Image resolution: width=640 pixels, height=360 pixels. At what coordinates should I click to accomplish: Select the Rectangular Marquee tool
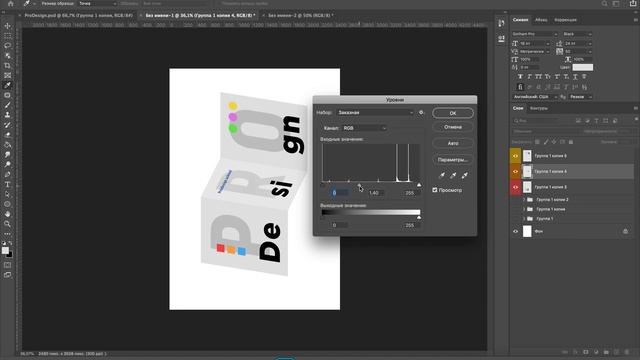tap(7, 36)
